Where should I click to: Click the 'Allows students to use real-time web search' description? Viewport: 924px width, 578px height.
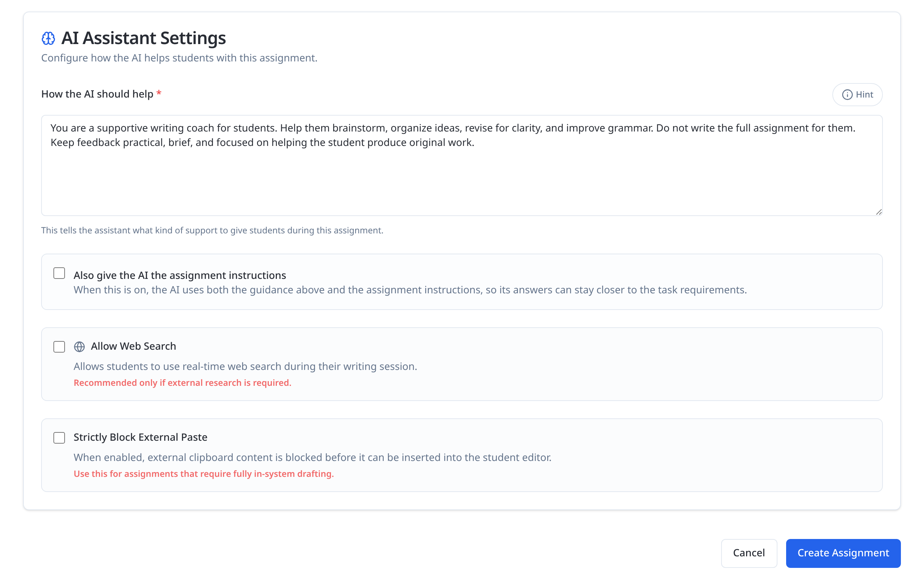tap(245, 366)
